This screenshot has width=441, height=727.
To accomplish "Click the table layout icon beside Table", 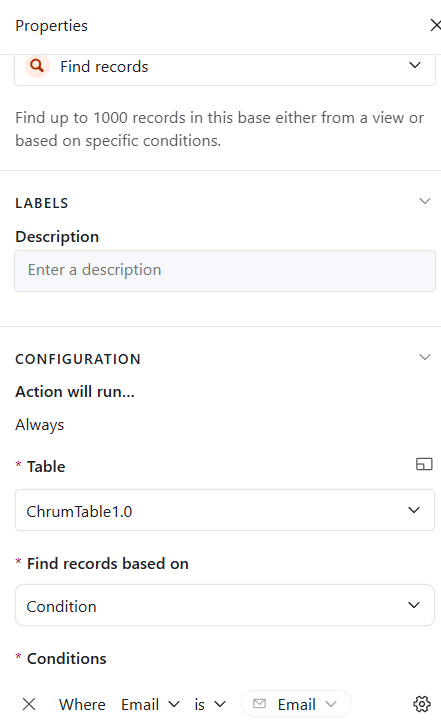I will 424,464.
